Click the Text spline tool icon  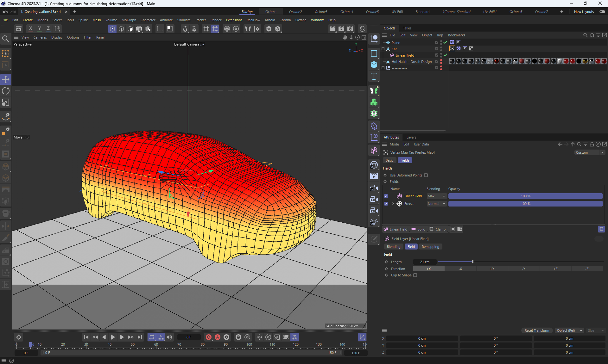tap(374, 76)
